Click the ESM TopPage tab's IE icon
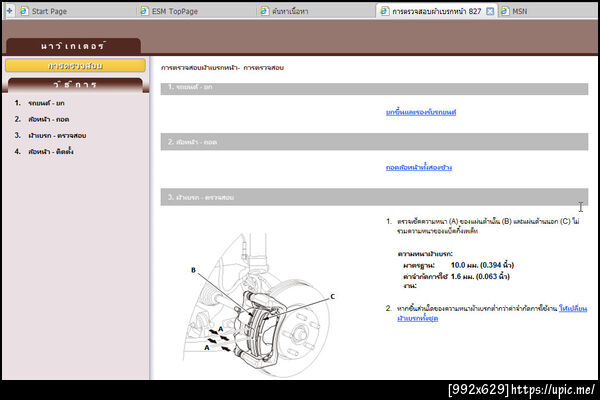600x400 pixels. 144,11
